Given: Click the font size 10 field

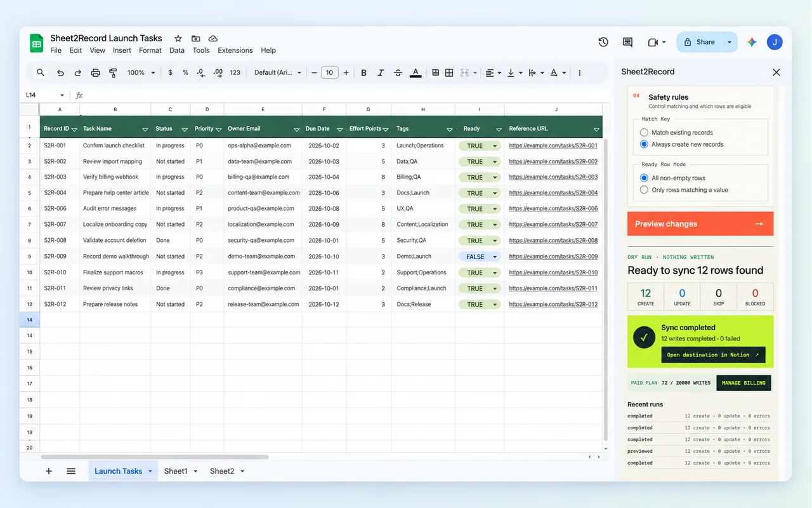Looking at the screenshot, I should click(x=329, y=72).
